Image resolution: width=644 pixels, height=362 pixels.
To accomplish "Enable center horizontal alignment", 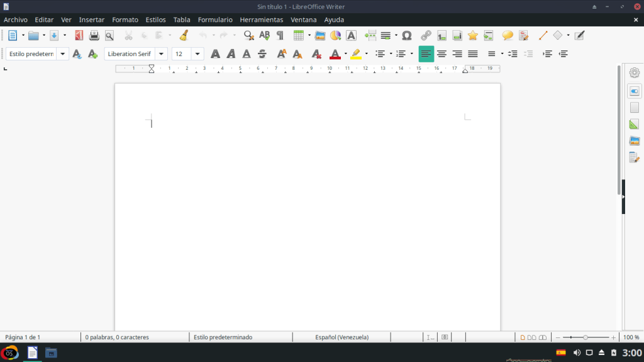I will pyautogui.click(x=442, y=54).
